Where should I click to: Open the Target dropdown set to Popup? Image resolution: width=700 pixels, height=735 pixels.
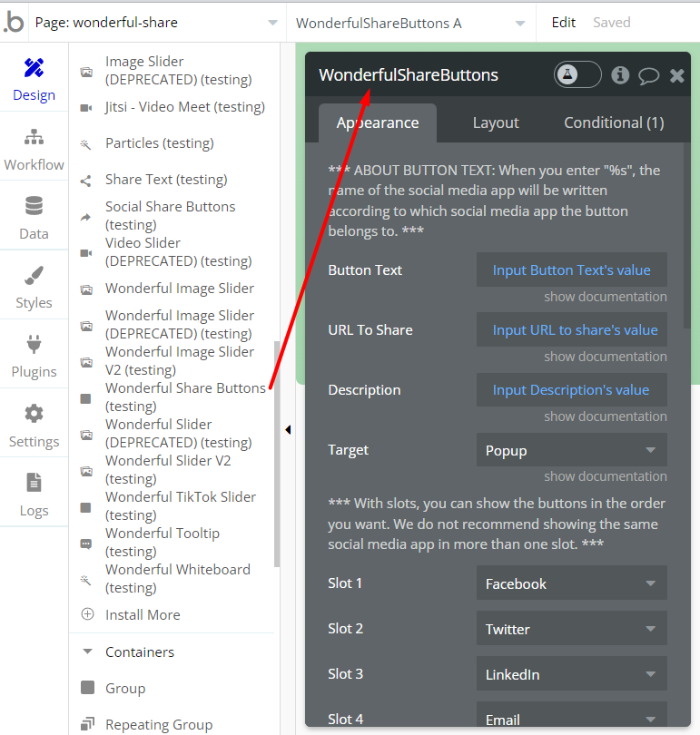click(x=571, y=450)
